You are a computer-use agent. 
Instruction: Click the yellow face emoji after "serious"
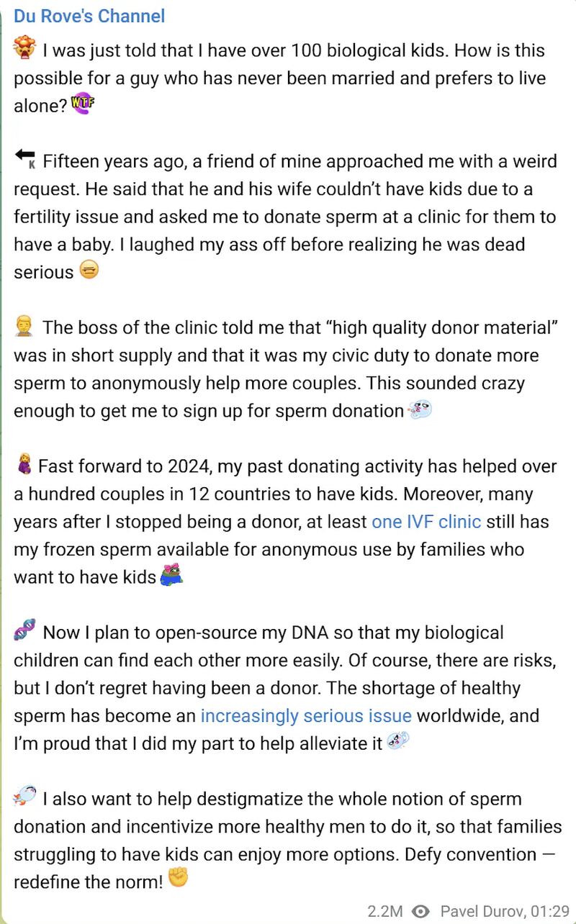pos(88,271)
